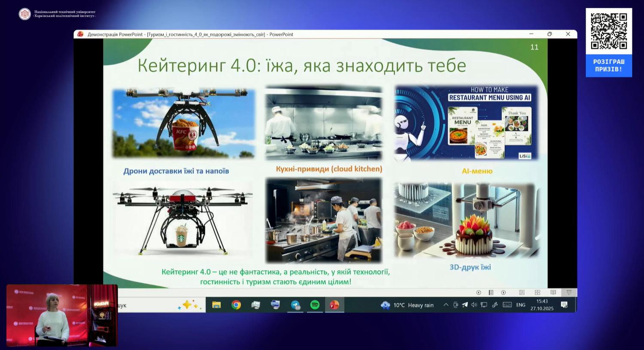Screen dimensions: 644x350
Task: Open File Explorer from the taskbar
Action: tap(216, 305)
